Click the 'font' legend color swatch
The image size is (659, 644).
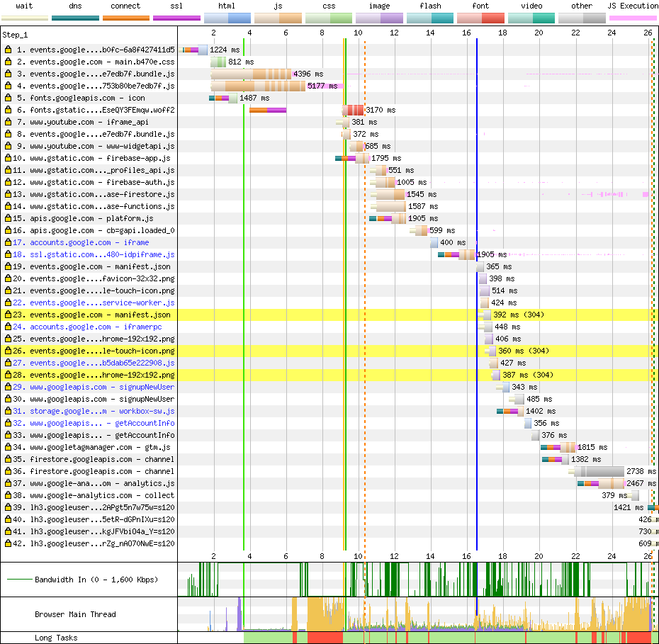tap(480, 17)
